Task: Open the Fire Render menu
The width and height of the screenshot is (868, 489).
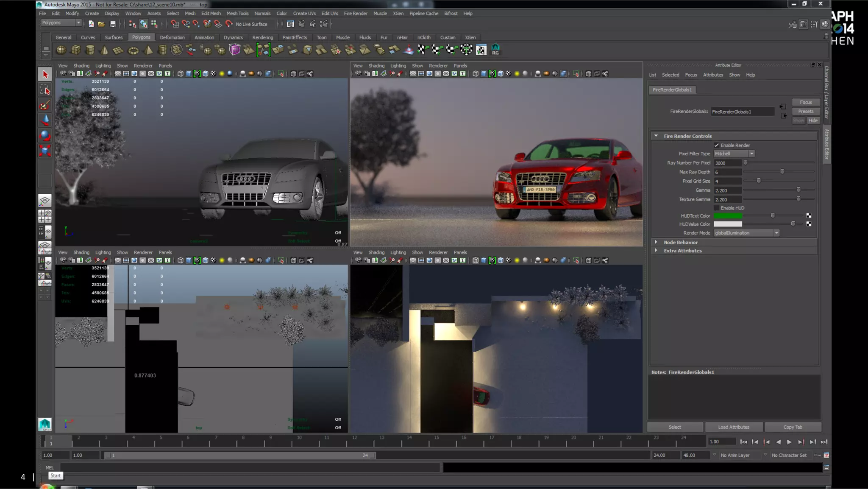Action: coord(355,14)
